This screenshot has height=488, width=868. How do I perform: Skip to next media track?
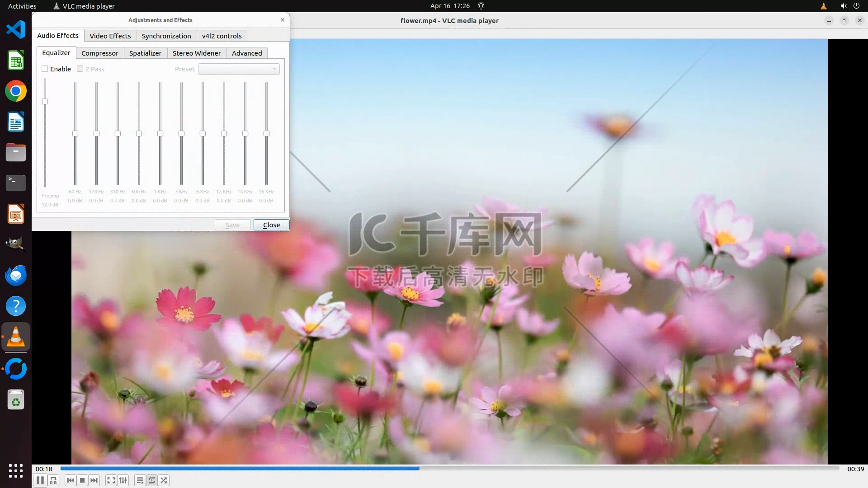tap(94, 480)
